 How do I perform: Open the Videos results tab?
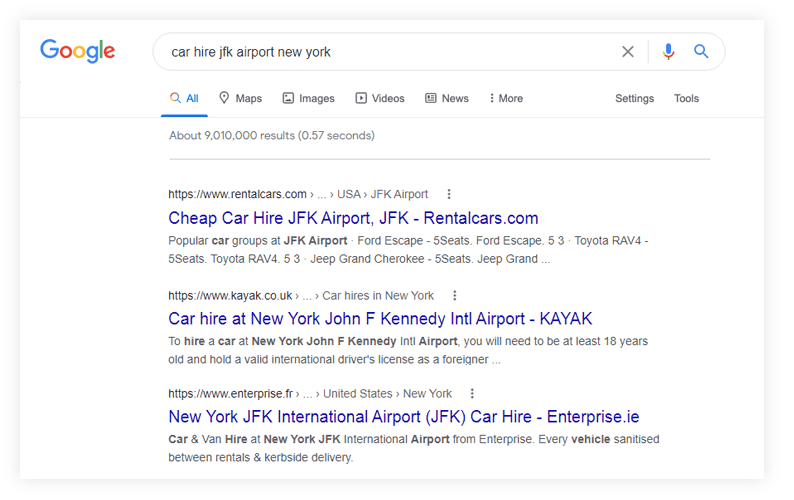(379, 98)
